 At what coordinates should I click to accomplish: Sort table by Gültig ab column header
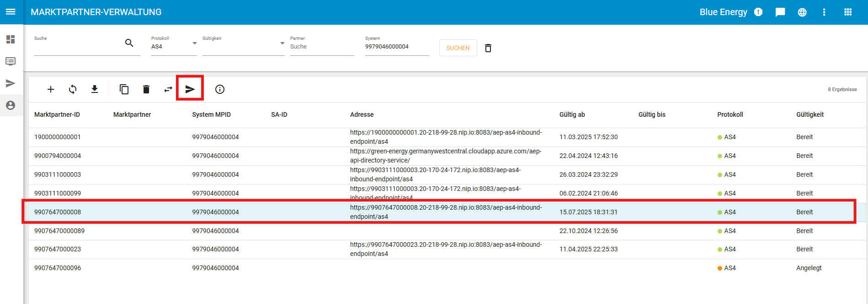572,114
